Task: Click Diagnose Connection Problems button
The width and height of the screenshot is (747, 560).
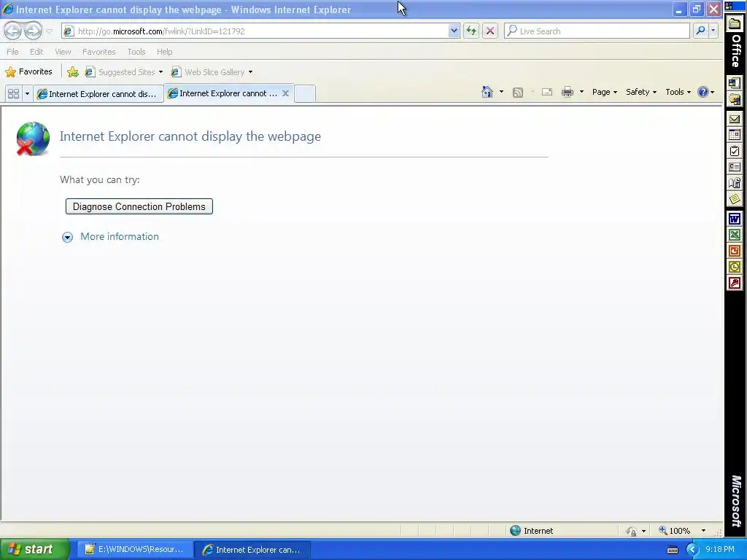Action: (x=139, y=206)
